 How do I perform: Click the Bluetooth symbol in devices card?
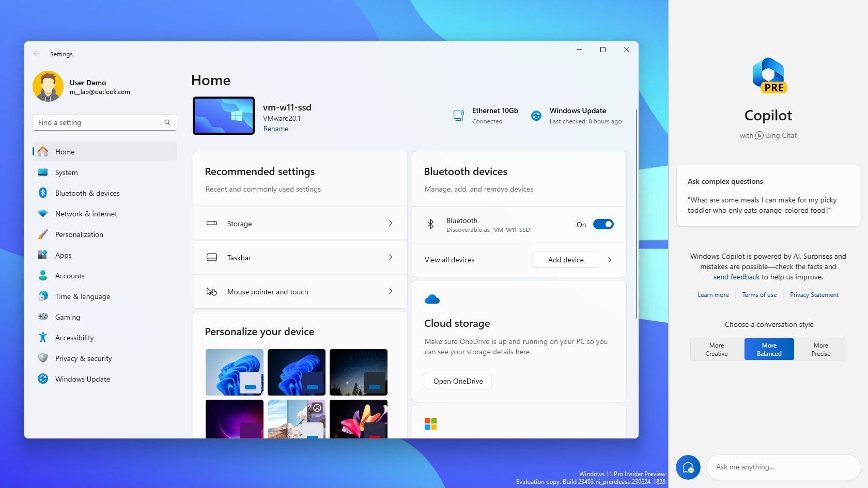(x=430, y=224)
